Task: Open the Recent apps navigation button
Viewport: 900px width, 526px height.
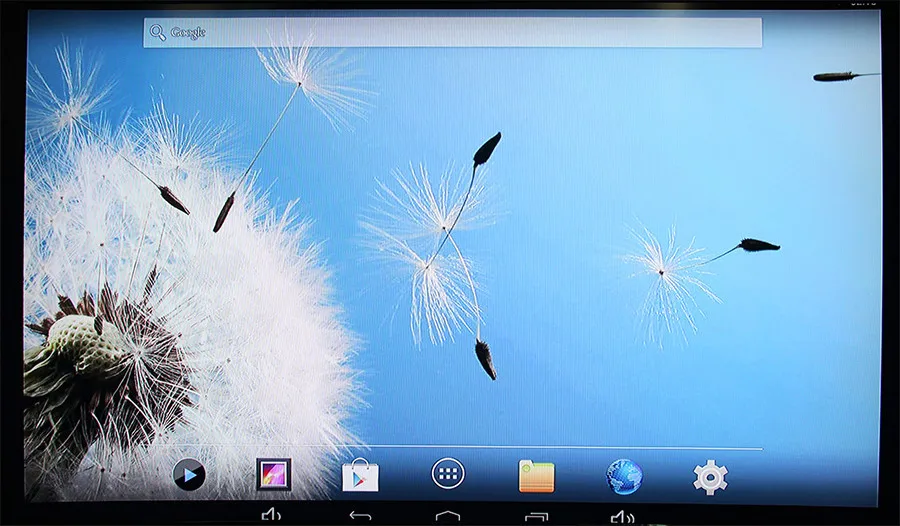Action: (537, 516)
